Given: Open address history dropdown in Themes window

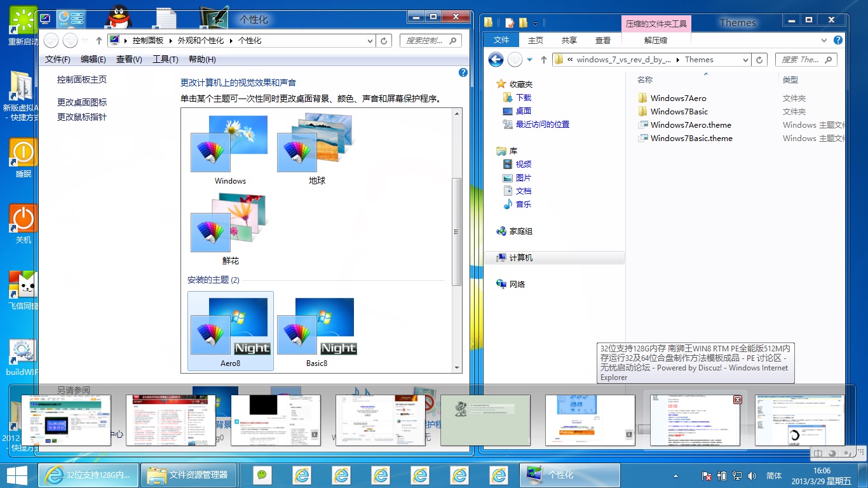Looking at the screenshot, I should (746, 60).
